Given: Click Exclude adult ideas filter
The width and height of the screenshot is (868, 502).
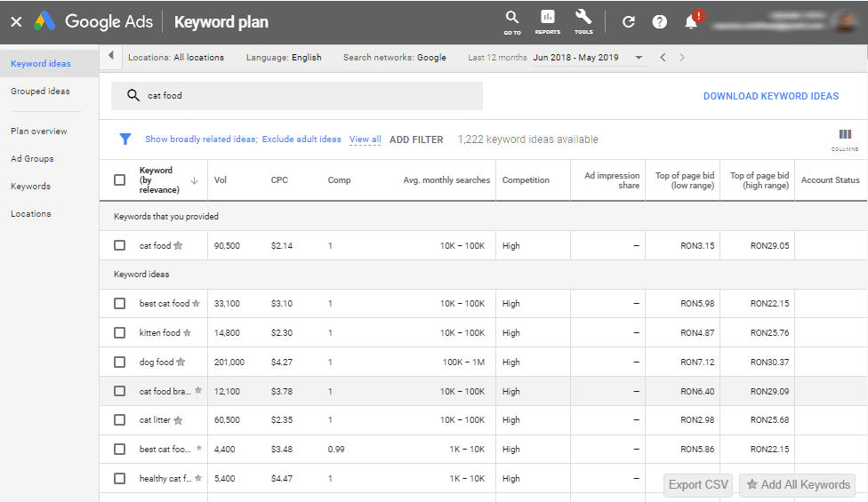Looking at the screenshot, I should click(x=301, y=139).
